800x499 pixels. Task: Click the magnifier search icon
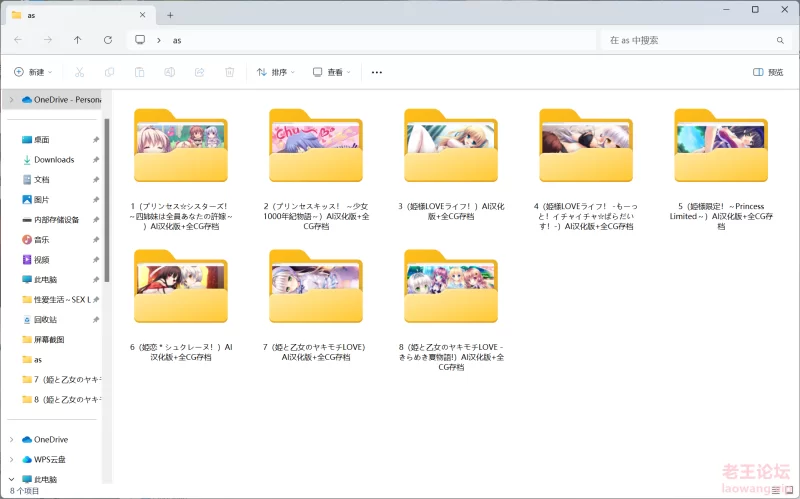tap(780, 40)
